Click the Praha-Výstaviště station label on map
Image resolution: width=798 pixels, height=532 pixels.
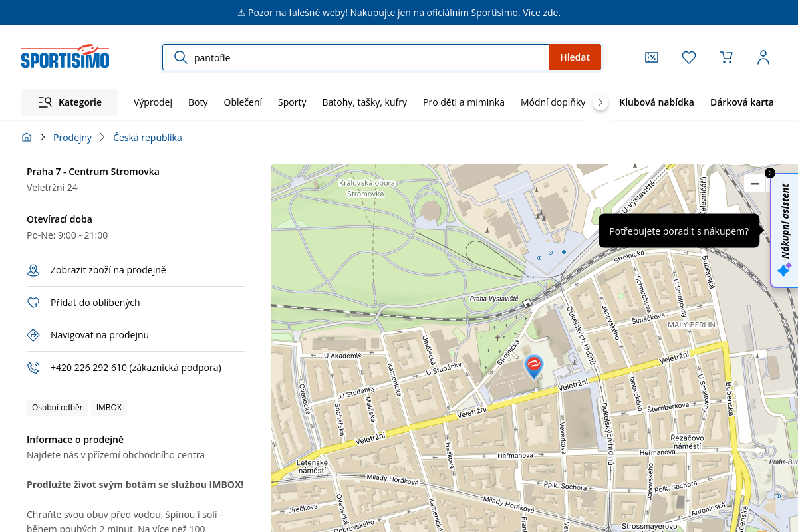tap(494, 299)
